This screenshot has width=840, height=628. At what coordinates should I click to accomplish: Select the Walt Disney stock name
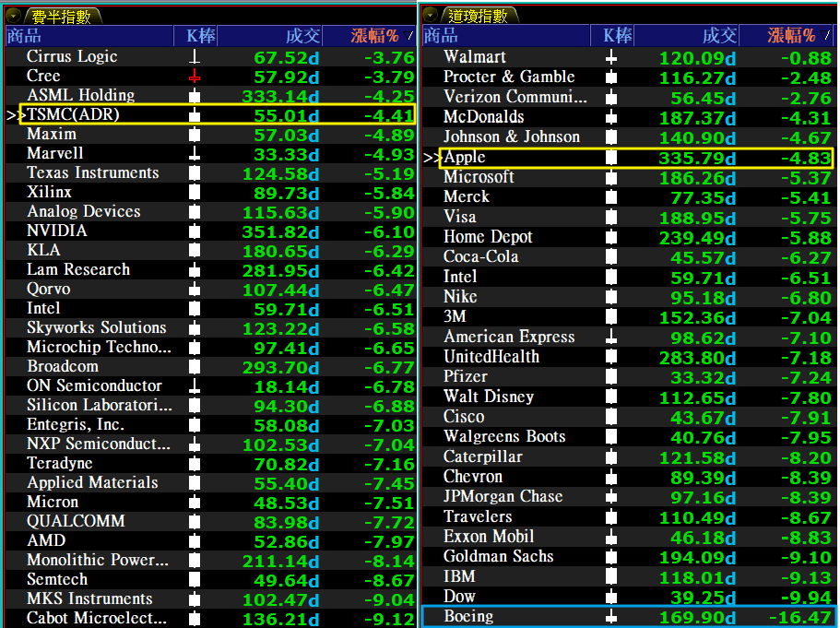coord(489,397)
